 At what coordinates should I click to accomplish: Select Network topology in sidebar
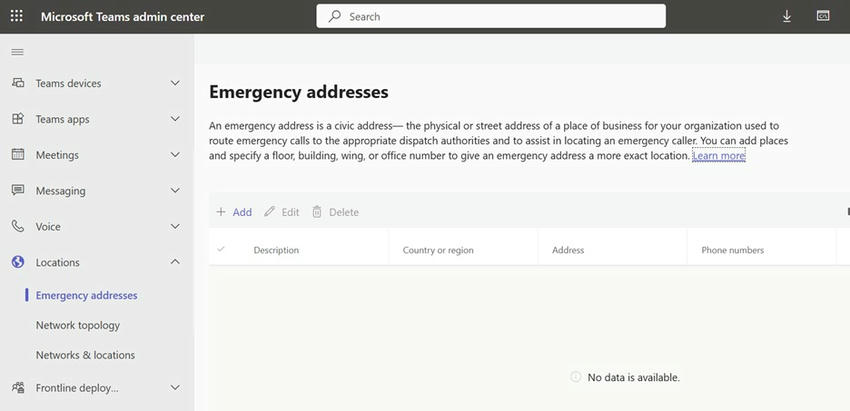click(x=78, y=325)
